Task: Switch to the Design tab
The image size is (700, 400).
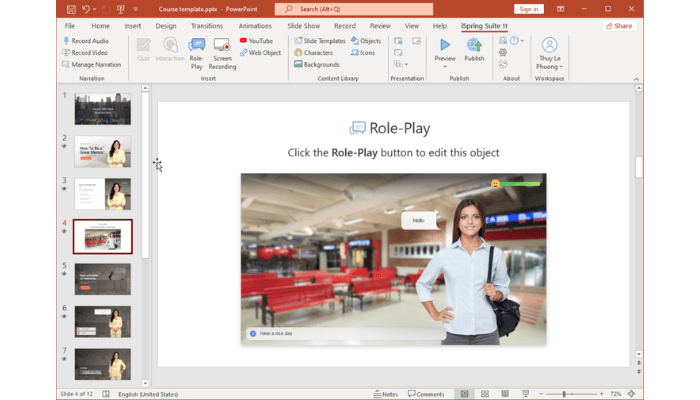Action: pyautogui.click(x=166, y=26)
